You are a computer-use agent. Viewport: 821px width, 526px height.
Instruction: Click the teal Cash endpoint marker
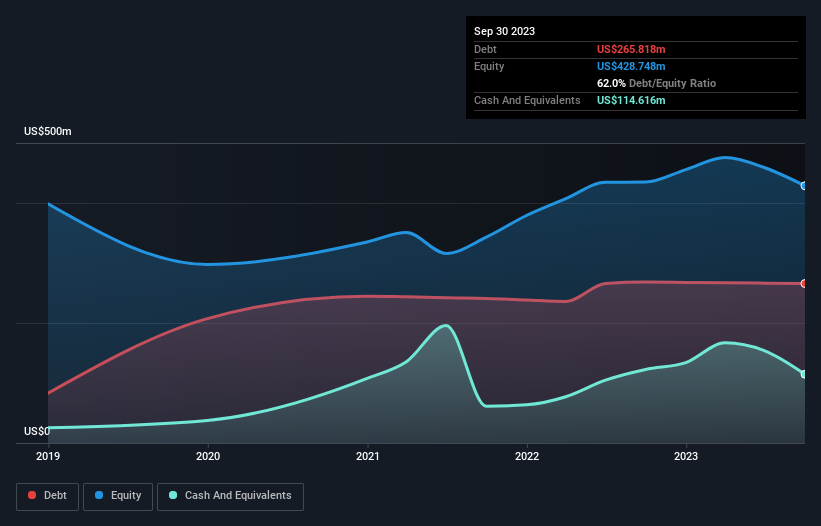[x=804, y=374]
